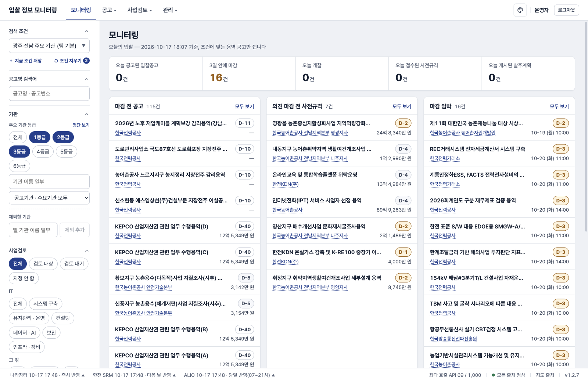Select the 시스템 구축 IT chip
Screen dimensions: 588x382
click(46, 304)
